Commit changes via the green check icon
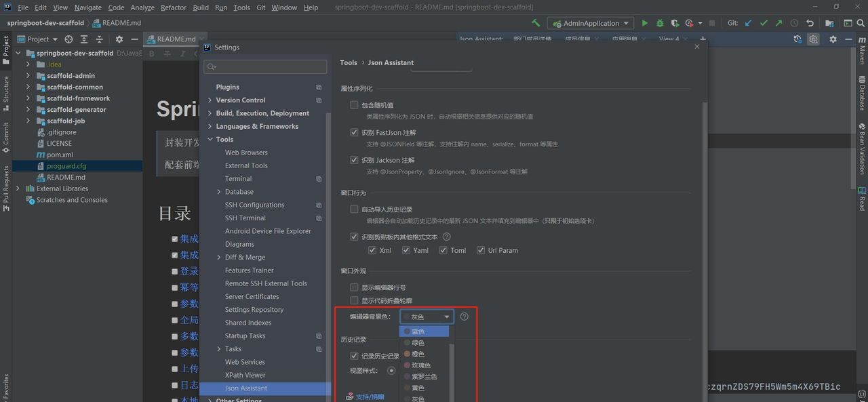 (764, 22)
